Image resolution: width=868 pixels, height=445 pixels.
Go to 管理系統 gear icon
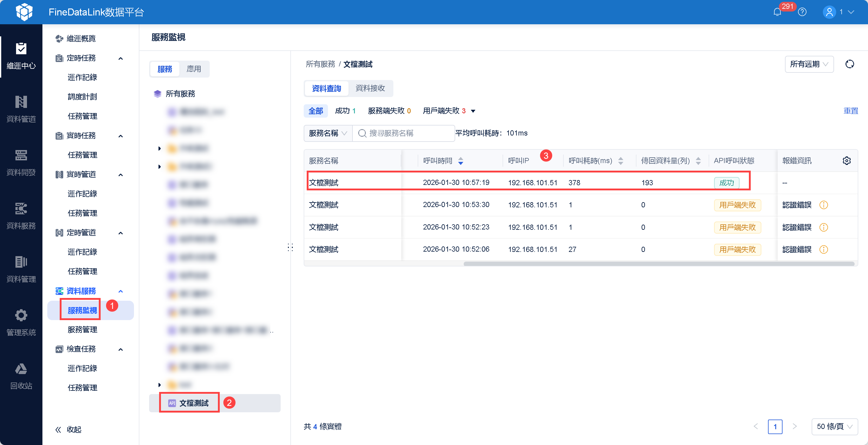coord(21,322)
